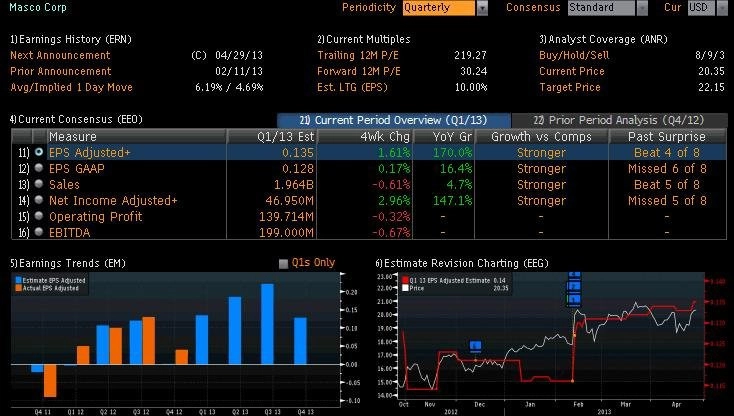Select the EBITDA radio button
This screenshot has width=734, height=416.
click(x=39, y=232)
